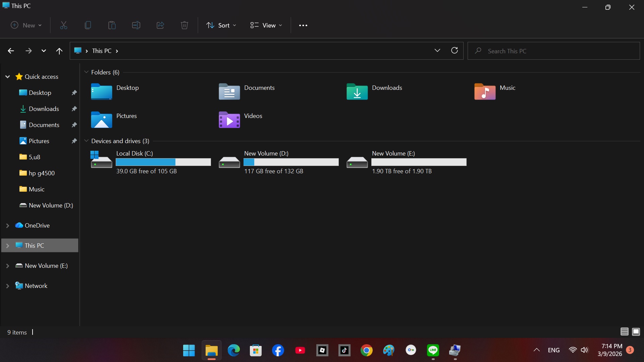Switch to large icons view toggle
The image size is (644, 362).
click(636, 332)
